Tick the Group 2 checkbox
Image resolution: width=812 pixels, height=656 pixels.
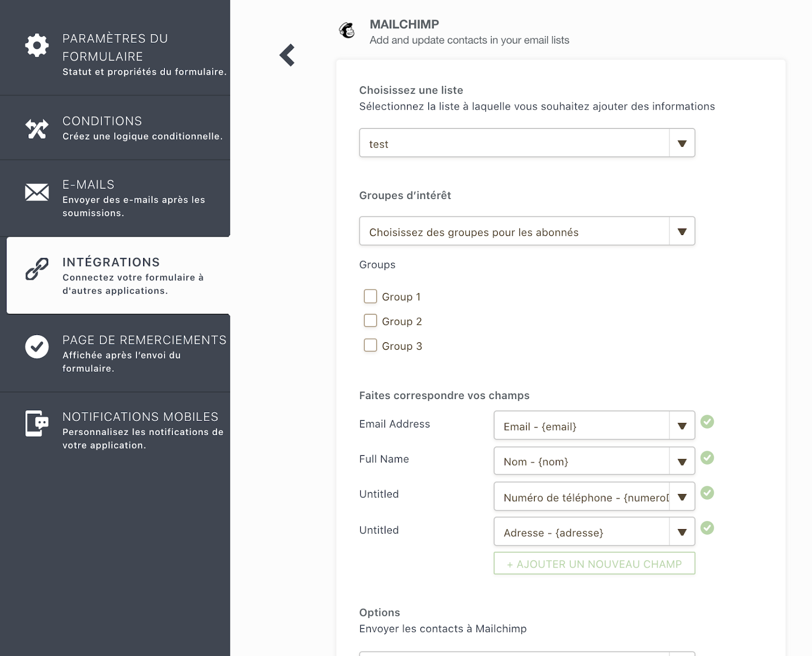[x=370, y=321]
